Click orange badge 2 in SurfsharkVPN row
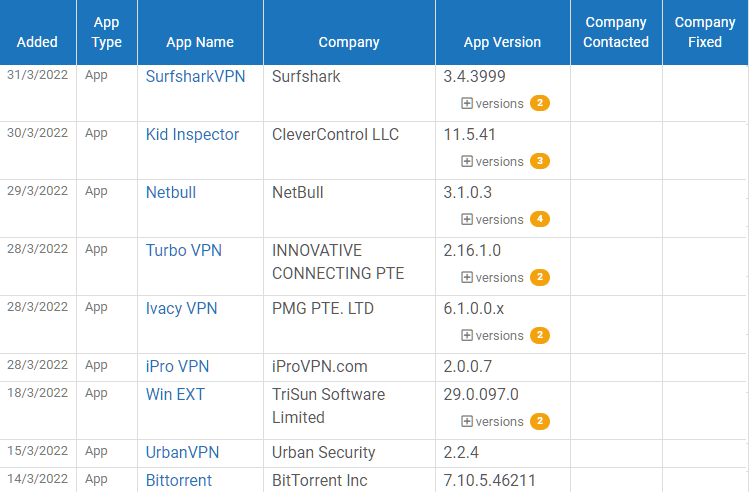 (x=540, y=104)
